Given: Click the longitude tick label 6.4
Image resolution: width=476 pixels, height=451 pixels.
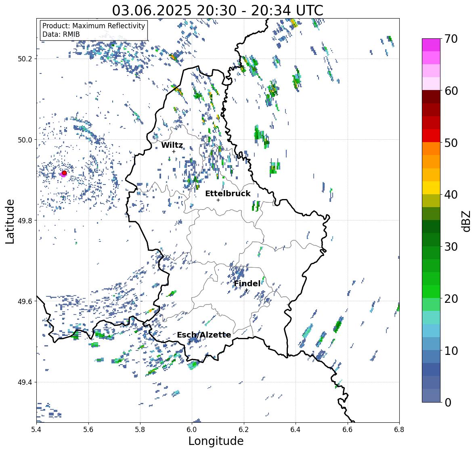Looking at the screenshot, I should pos(296,429).
